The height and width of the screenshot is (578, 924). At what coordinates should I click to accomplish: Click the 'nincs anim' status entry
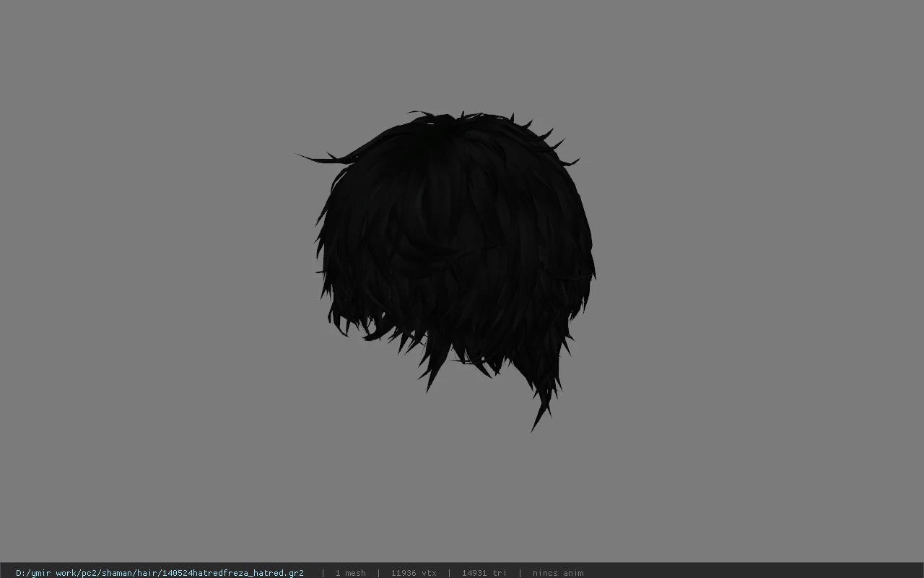[x=558, y=573]
